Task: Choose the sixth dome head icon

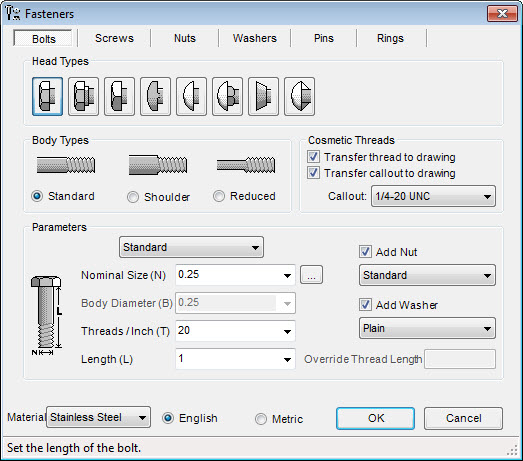Action: pyautogui.click(x=227, y=96)
